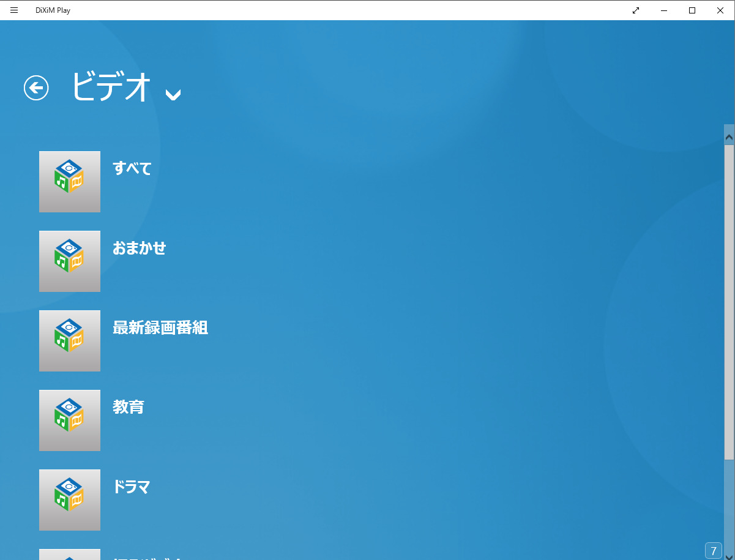Click the circular back arrow button
735x560 pixels.
36,88
